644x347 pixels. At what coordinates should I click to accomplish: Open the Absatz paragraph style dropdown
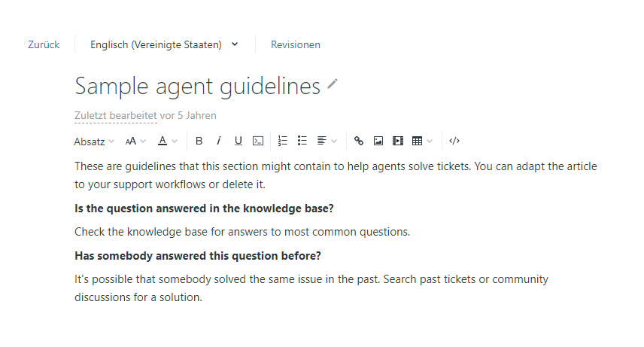(x=94, y=141)
